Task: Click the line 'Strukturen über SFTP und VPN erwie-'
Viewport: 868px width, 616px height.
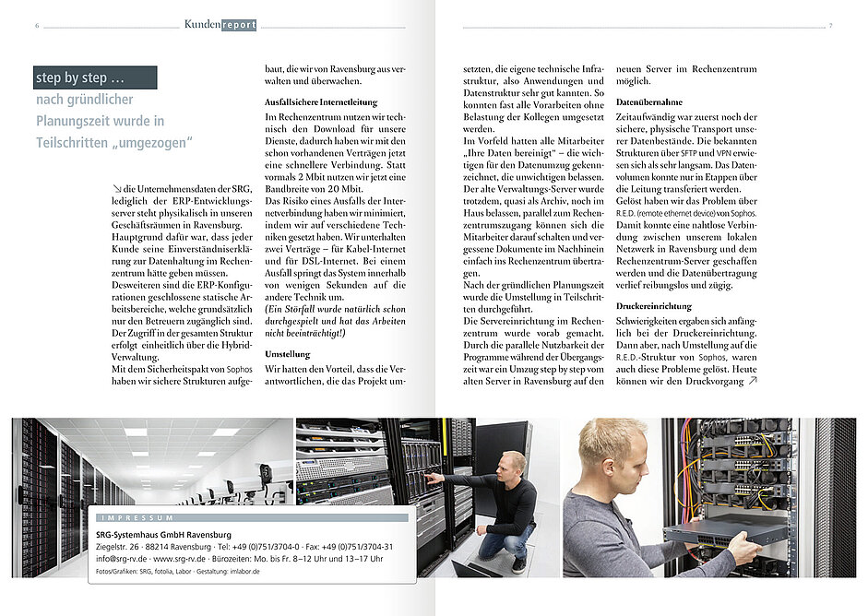Action: (x=686, y=153)
